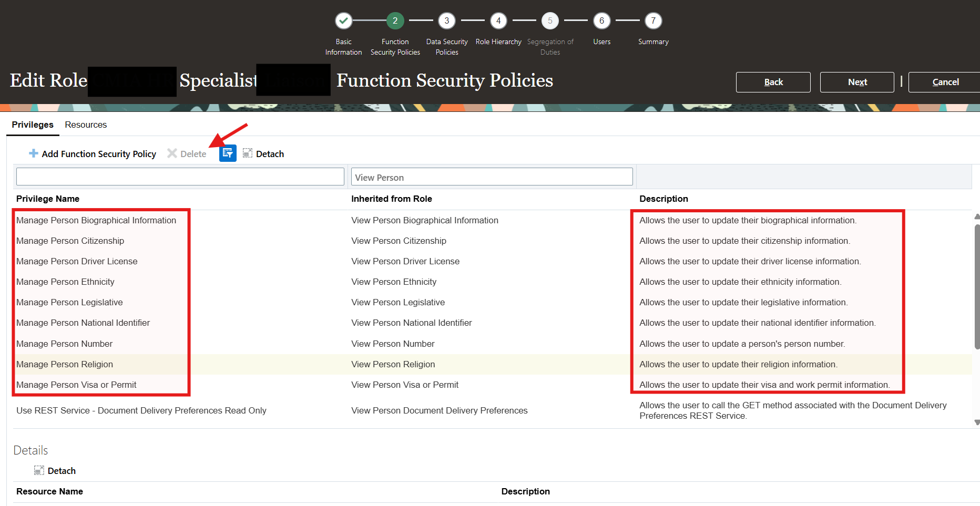Click the Next button
980x506 pixels.
(857, 82)
